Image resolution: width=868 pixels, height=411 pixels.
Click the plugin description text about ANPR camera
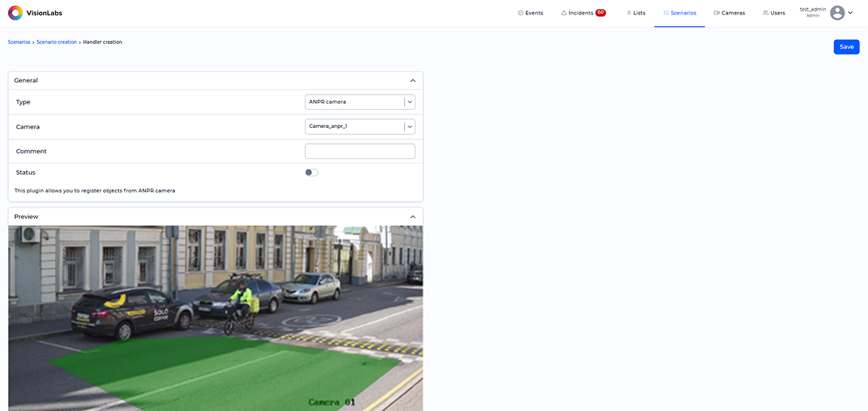95,191
